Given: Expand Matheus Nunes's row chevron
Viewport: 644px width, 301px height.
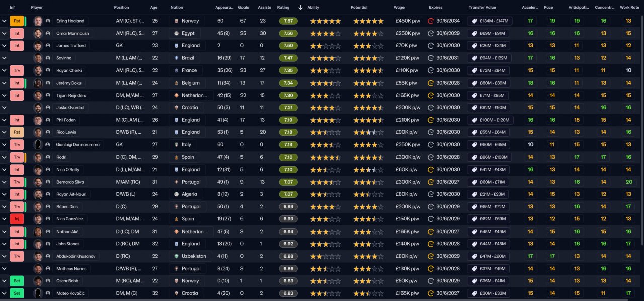Looking at the screenshot, I should tap(4, 268).
